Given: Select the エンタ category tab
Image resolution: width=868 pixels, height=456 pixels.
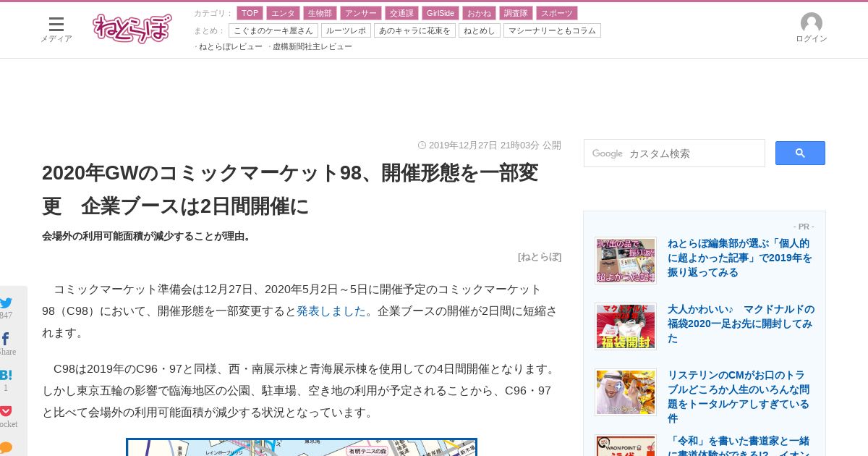Looking at the screenshot, I should [x=283, y=13].
